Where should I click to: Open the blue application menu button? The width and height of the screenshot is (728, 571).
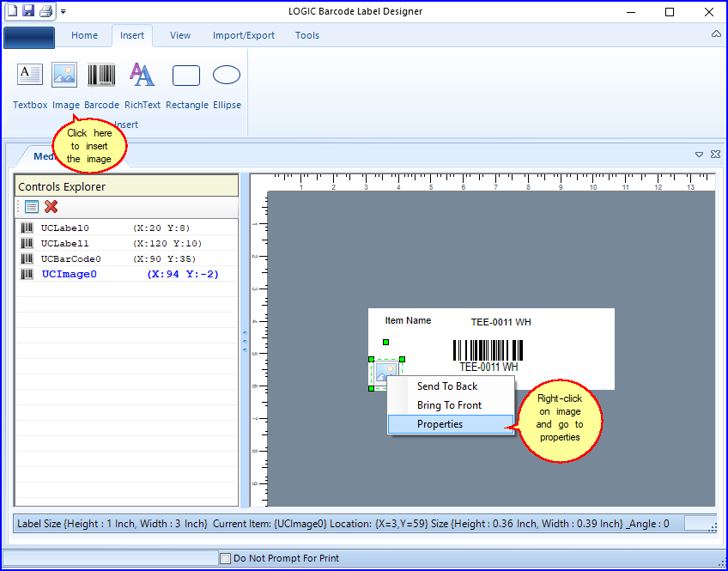(x=29, y=37)
